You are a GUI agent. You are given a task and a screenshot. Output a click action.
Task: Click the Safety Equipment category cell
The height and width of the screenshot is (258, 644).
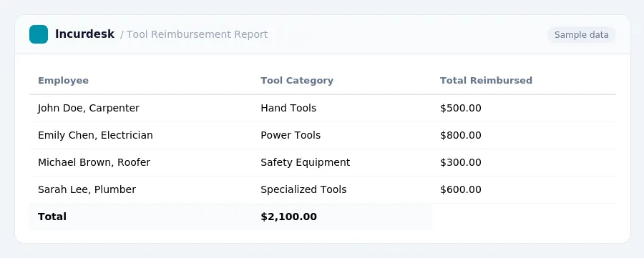[305, 162]
